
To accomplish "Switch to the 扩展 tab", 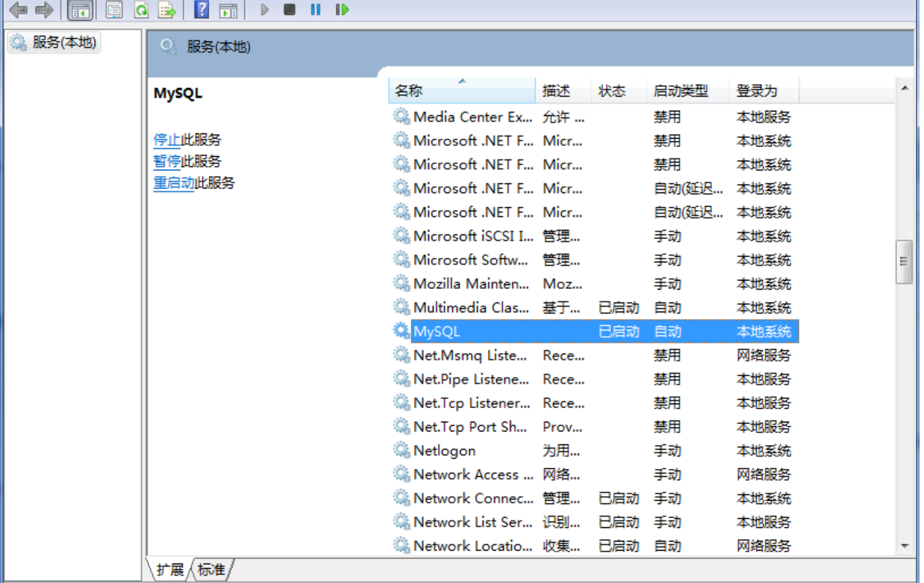I will (170, 569).
